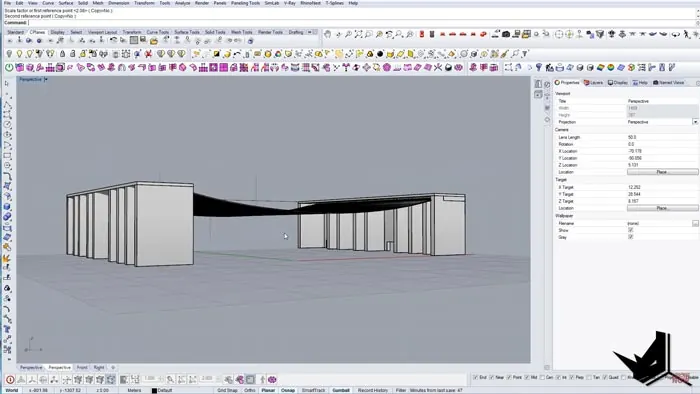Screen dimensions: 700x394
Task: Click the wallpaper filename browse button
Action: point(695,223)
